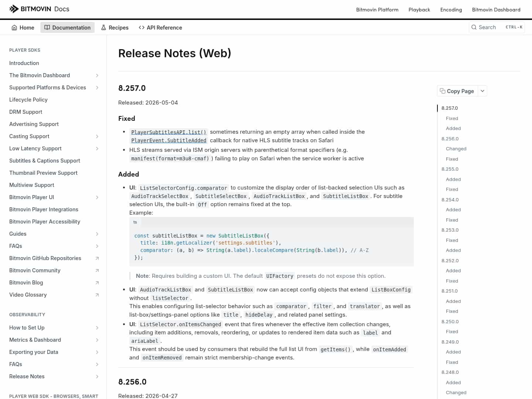Open the Copy Page options dropdown arrow
This screenshot has height=399, width=532.
[482, 91]
